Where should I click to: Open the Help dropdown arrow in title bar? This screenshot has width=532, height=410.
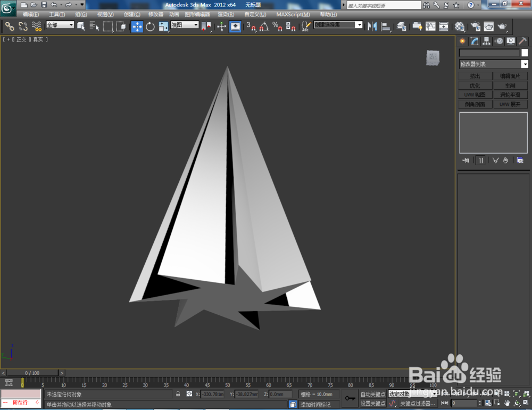click(478, 5)
